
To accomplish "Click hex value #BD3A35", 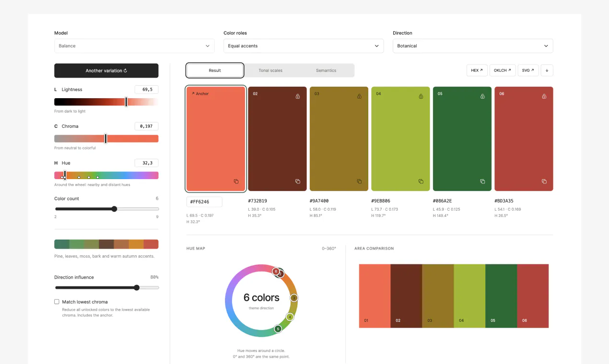I will tap(504, 201).
